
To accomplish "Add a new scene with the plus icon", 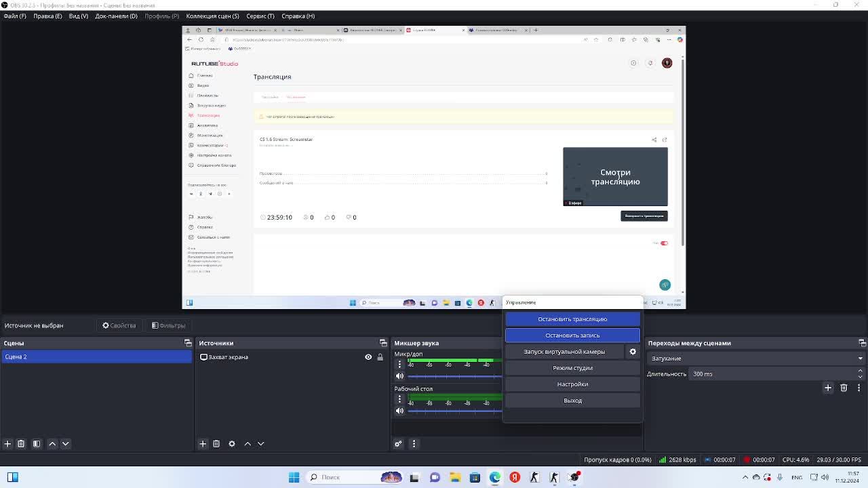I will (x=7, y=443).
